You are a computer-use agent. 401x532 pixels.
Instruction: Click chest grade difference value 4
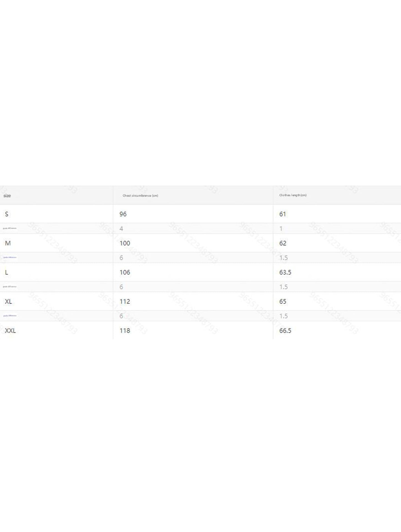(121, 229)
